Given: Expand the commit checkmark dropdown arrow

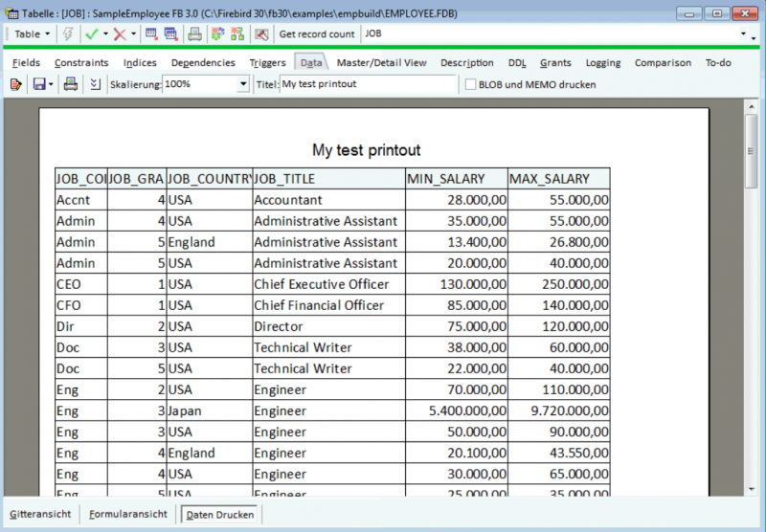Looking at the screenshot, I should pos(105,34).
